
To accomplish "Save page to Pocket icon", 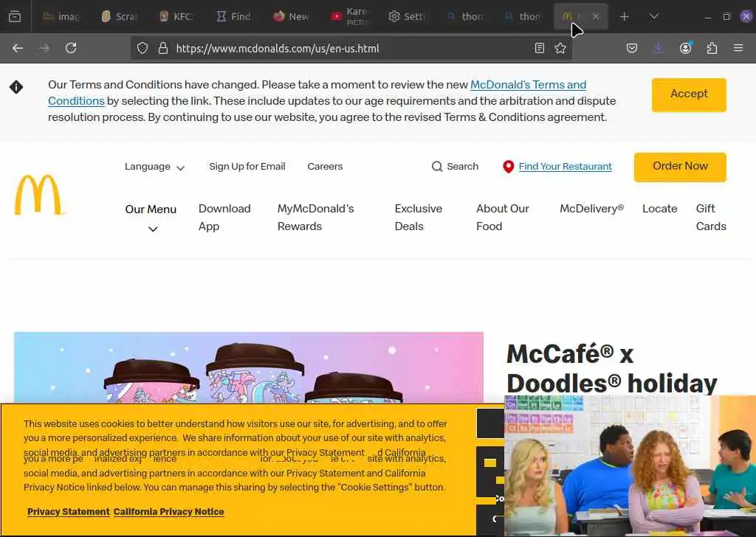I will (x=632, y=48).
